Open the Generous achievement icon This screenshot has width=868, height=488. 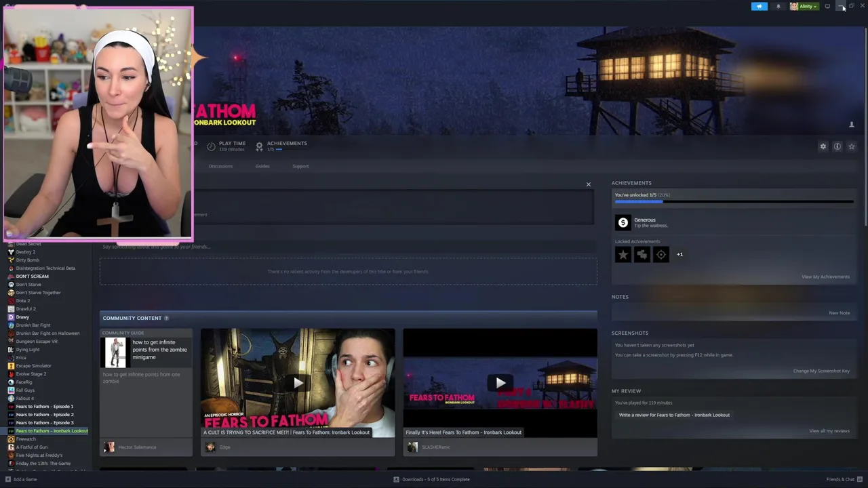(623, 222)
